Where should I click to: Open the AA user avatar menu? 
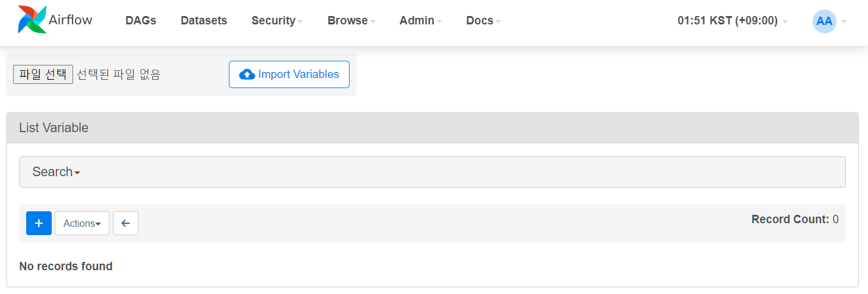point(824,21)
